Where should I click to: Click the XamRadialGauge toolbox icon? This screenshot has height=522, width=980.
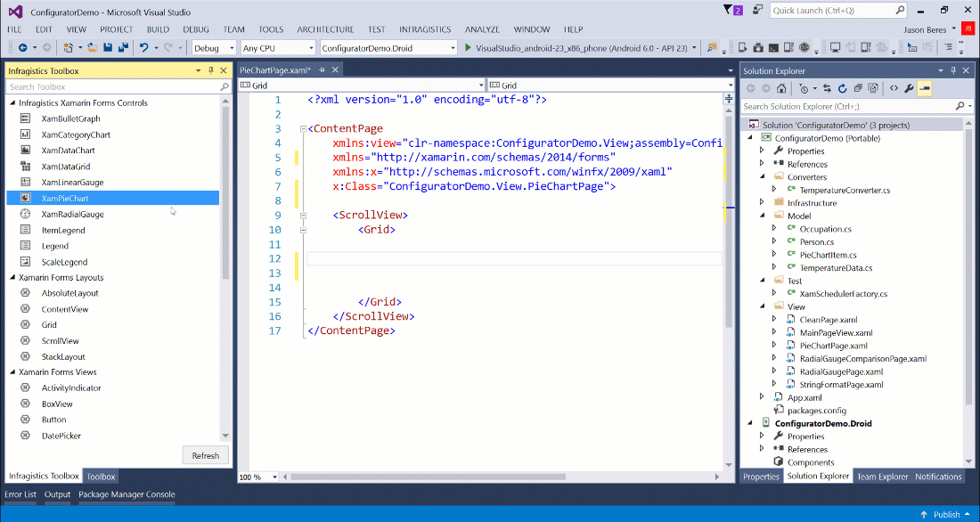tap(26, 214)
